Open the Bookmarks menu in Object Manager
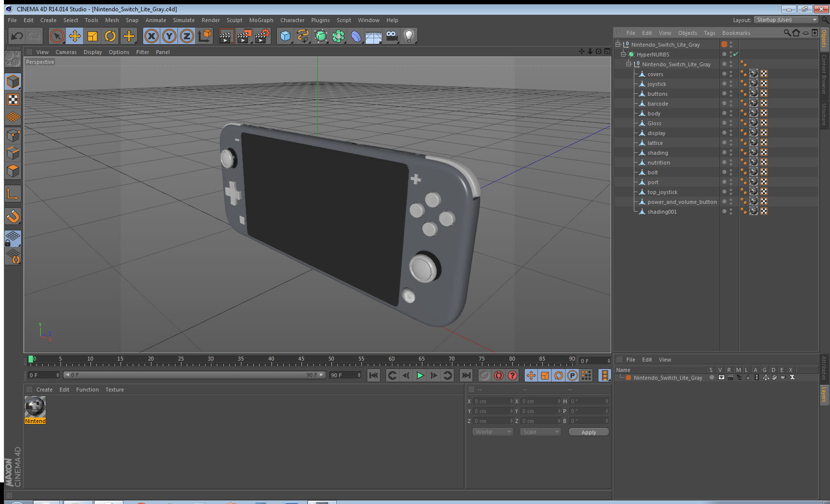Image resolution: width=830 pixels, height=504 pixels. pos(736,33)
